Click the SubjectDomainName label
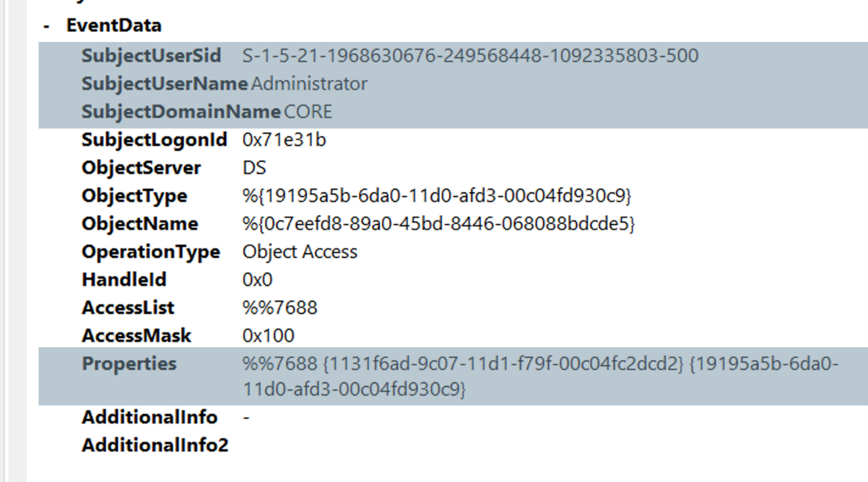The image size is (868, 482). [181, 112]
